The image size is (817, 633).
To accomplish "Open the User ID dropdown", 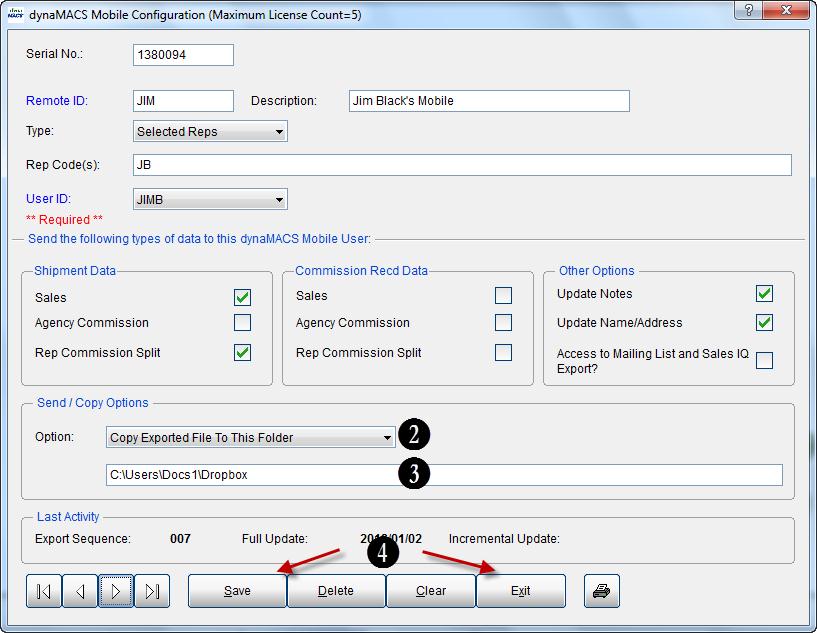I will [211, 199].
